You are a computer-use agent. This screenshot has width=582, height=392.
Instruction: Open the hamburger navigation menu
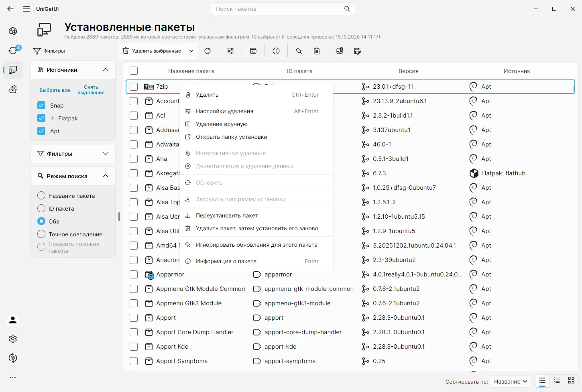pyautogui.click(x=26, y=9)
